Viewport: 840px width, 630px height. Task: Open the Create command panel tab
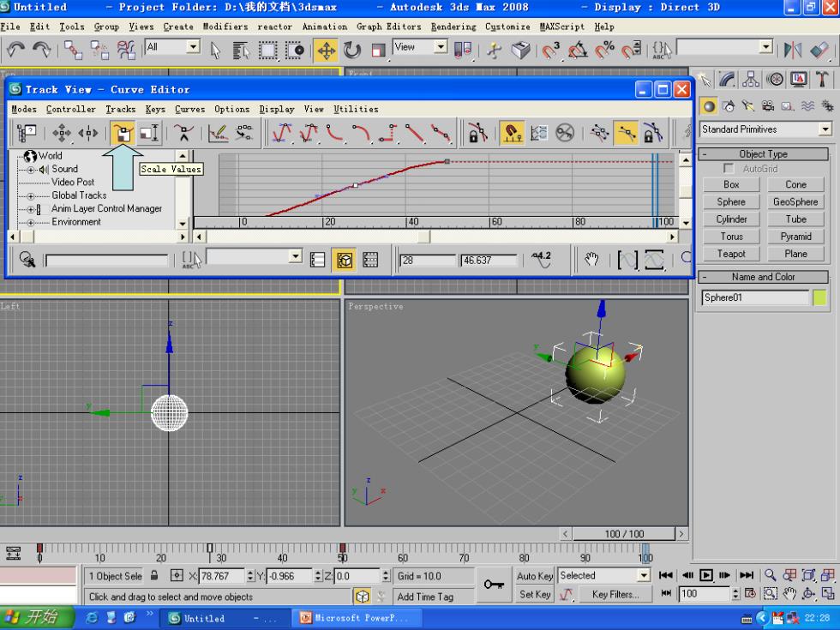pos(705,80)
